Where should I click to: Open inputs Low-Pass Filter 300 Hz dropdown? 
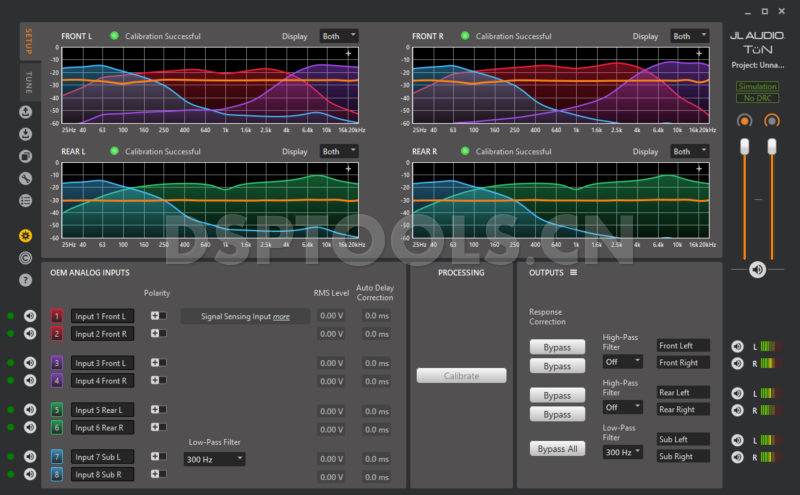(214, 459)
